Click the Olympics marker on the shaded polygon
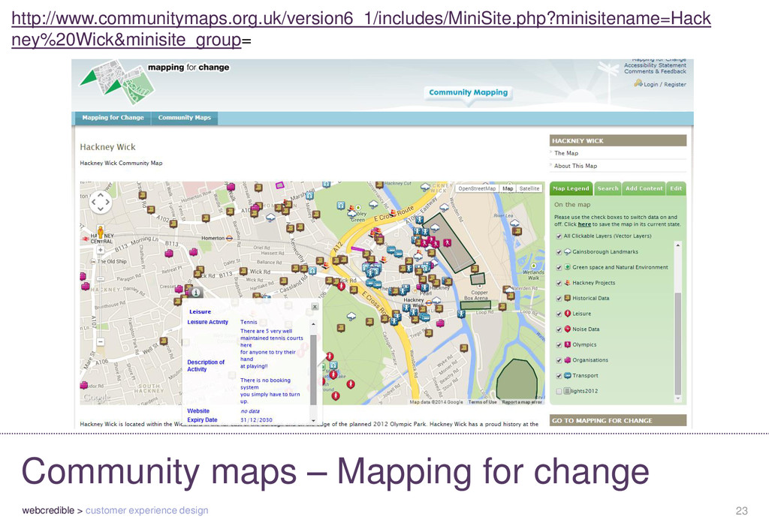The image size is (769, 532). click(x=447, y=242)
